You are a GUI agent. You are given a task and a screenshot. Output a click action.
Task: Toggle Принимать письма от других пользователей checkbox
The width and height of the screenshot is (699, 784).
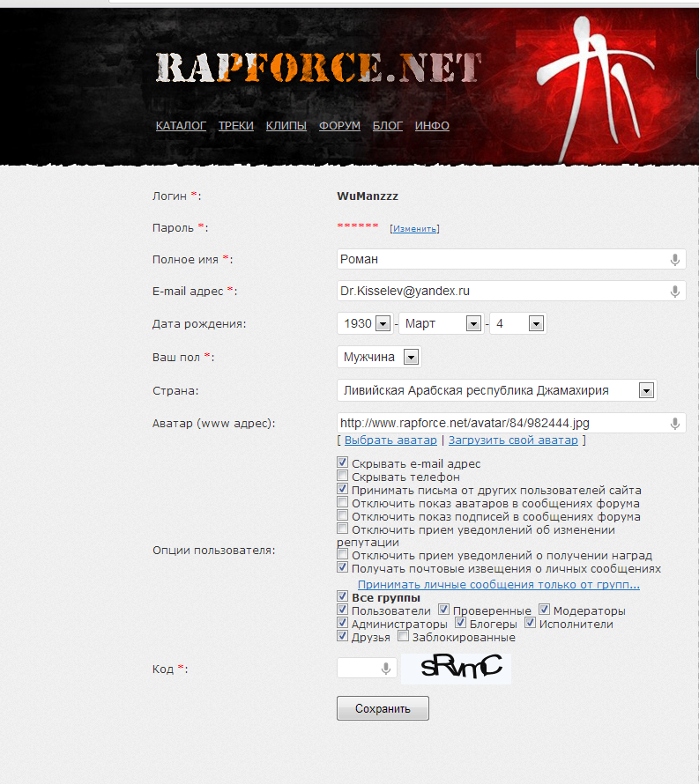(342, 489)
